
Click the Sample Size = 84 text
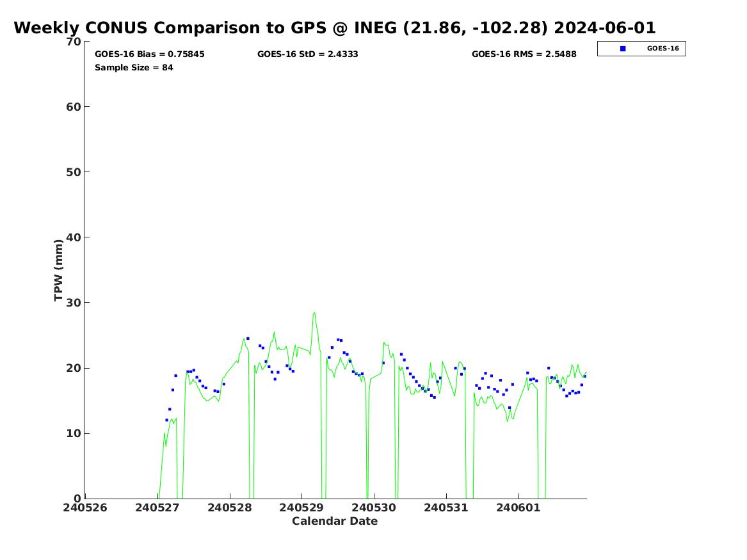click(x=134, y=68)
